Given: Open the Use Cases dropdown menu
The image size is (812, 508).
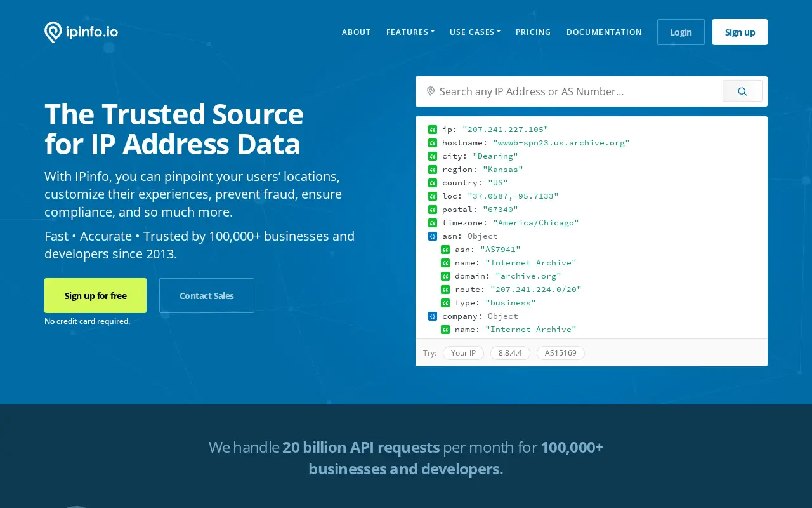Looking at the screenshot, I should [x=475, y=32].
